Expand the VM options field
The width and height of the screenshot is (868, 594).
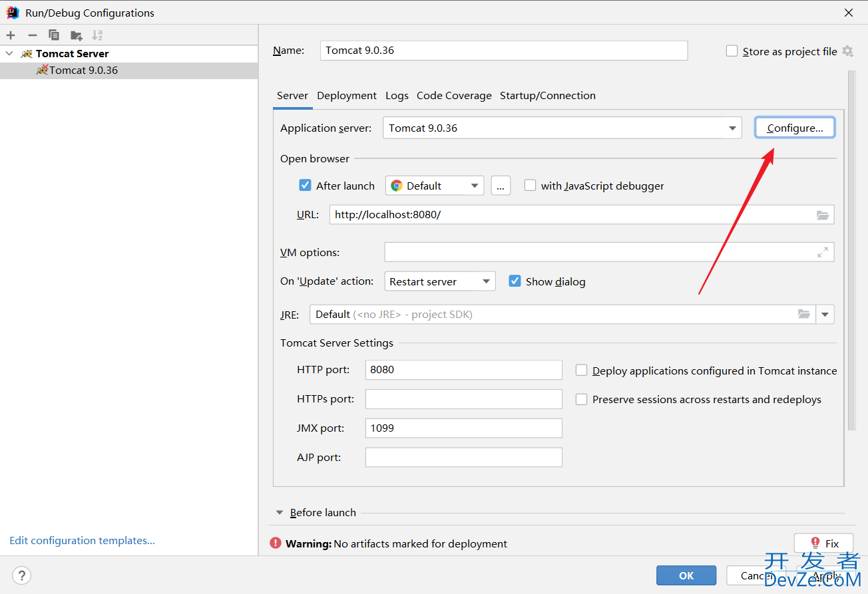click(x=823, y=252)
